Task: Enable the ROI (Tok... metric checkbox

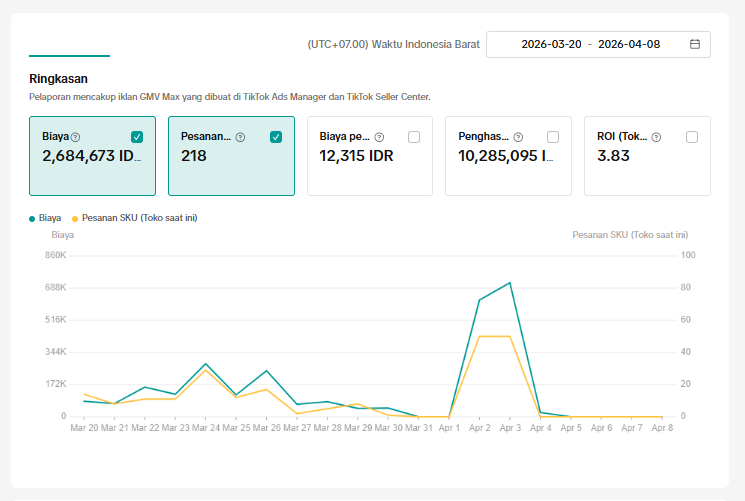Action: [x=692, y=137]
